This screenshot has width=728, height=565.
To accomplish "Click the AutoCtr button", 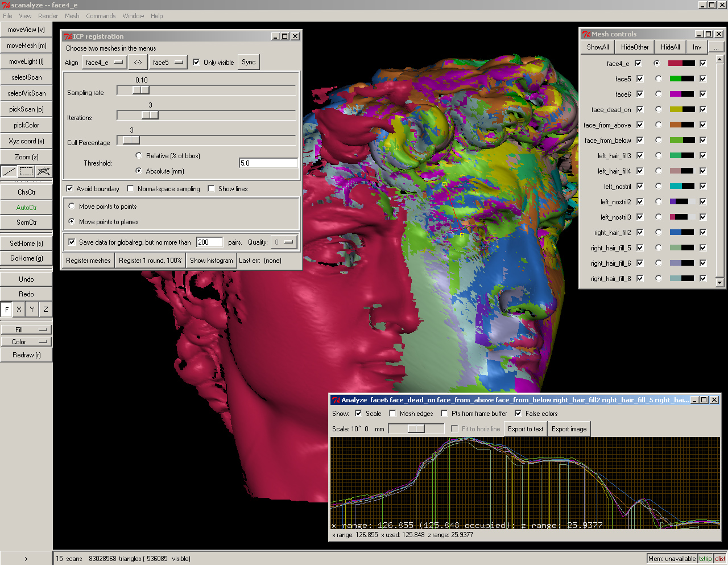I will [x=26, y=208].
